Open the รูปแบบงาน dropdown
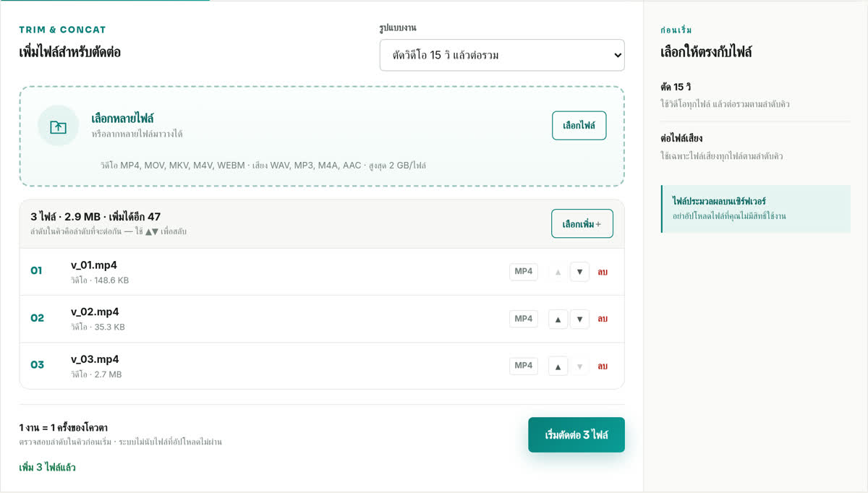868x493 pixels. click(x=502, y=55)
